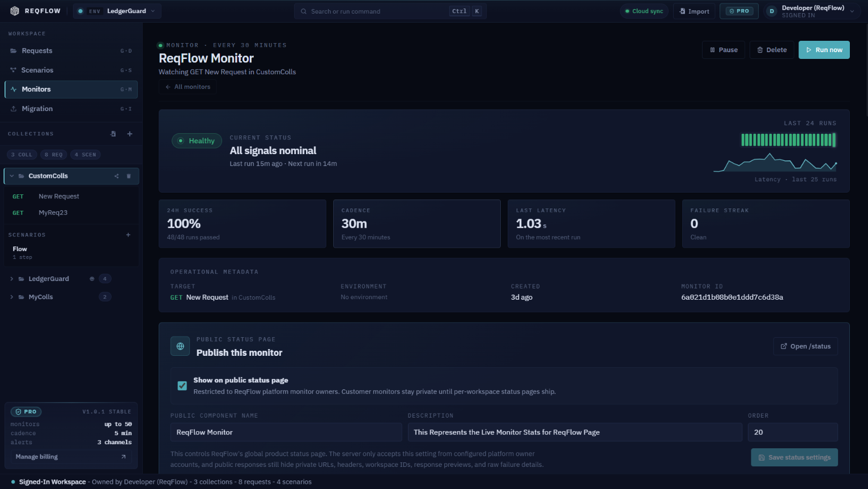Untick the Show on public status page checkbox
The image size is (868, 489).
pyautogui.click(x=182, y=386)
